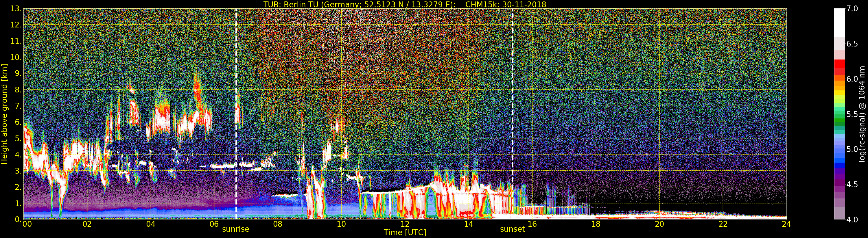Click the x-axis tick label '06'

click(214, 224)
